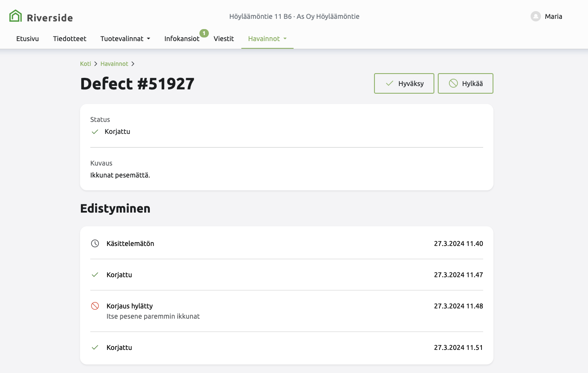The width and height of the screenshot is (588, 373).
Task: Click the notification badge on Infokansiot
Action: tap(204, 33)
